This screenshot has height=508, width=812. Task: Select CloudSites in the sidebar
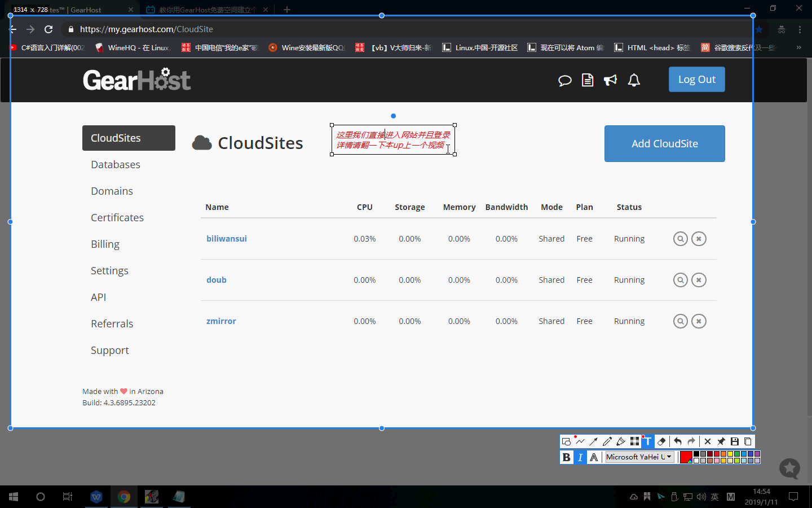coord(129,138)
